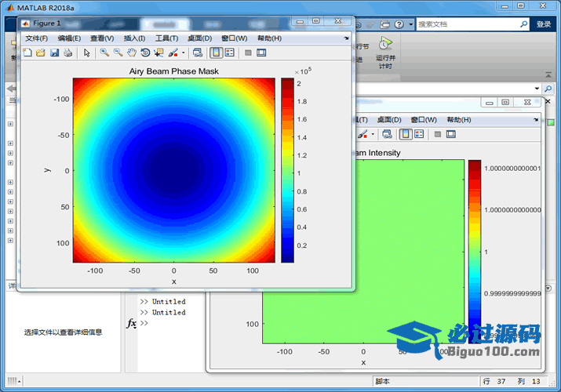Open 插入(I) menu in Figure 1
This screenshot has height=392, width=561.
134,38
